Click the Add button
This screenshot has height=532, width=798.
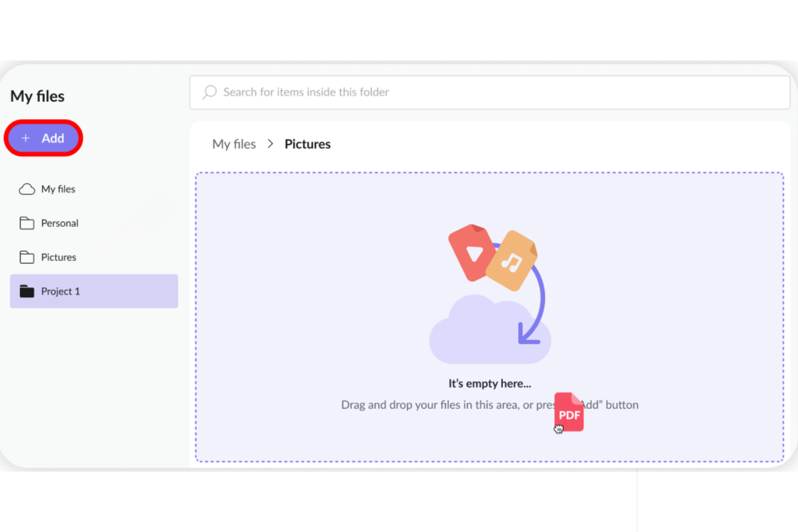click(x=43, y=138)
